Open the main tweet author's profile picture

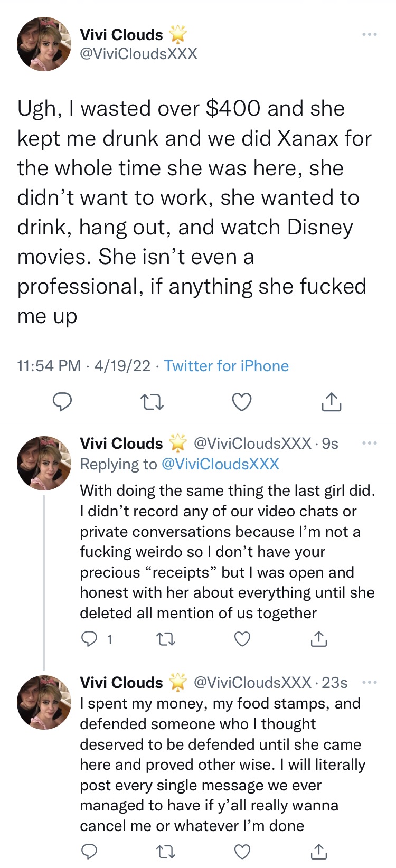pos(44,44)
